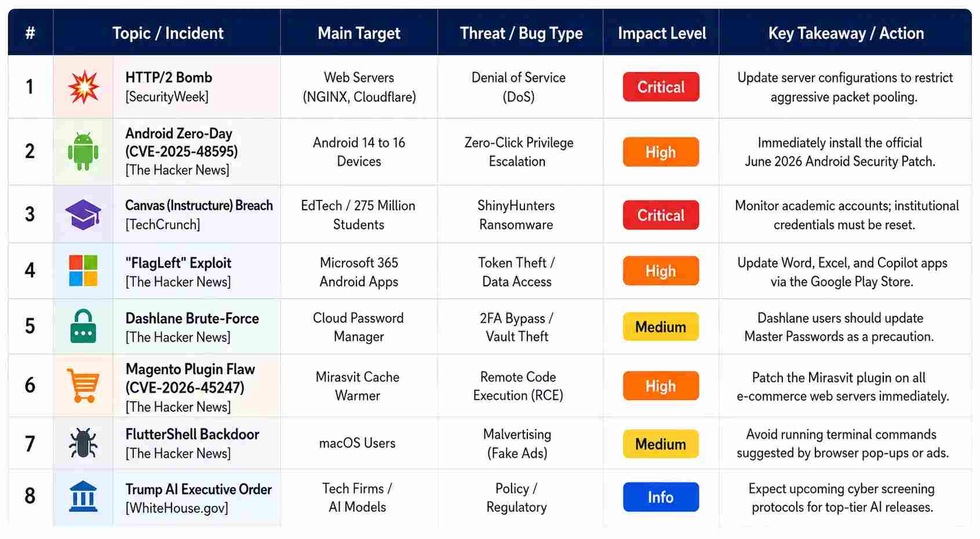The width and height of the screenshot is (980, 539).
Task: Select the Critical badge for HTTP/2 Bomb
Action: (x=661, y=87)
